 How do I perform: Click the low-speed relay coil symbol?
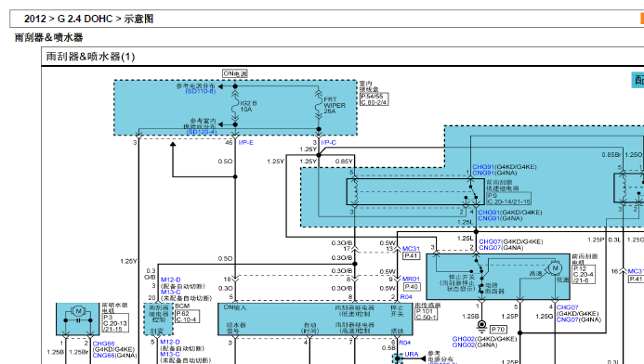(354, 191)
